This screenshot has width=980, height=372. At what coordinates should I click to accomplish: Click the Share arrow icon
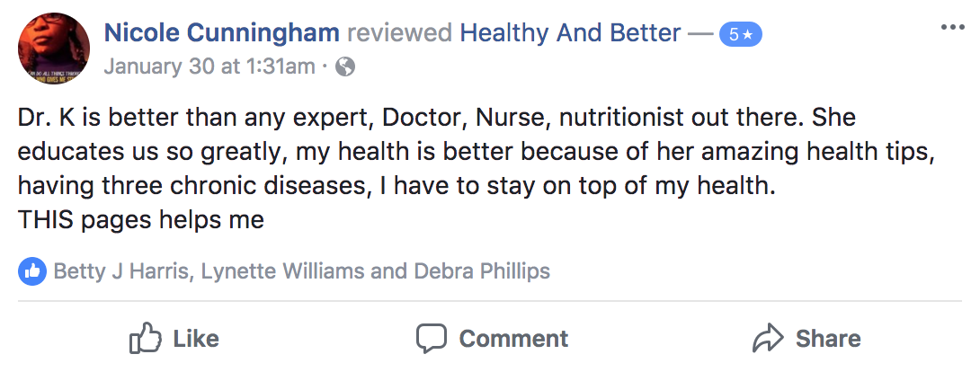(767, 338)
